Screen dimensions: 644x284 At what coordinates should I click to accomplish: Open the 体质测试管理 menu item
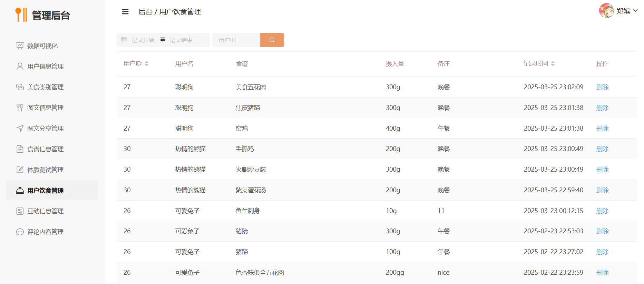(x=52, y=170)
